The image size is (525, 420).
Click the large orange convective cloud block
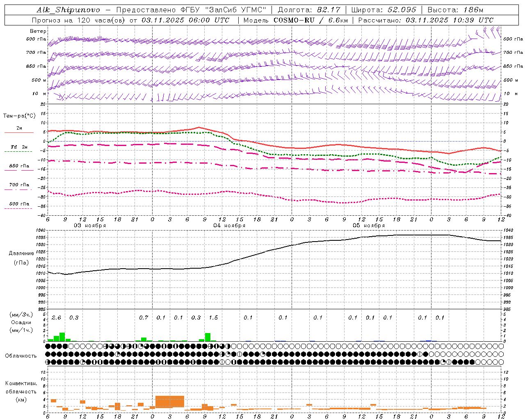pyautogui.click(x=170, y=402)
